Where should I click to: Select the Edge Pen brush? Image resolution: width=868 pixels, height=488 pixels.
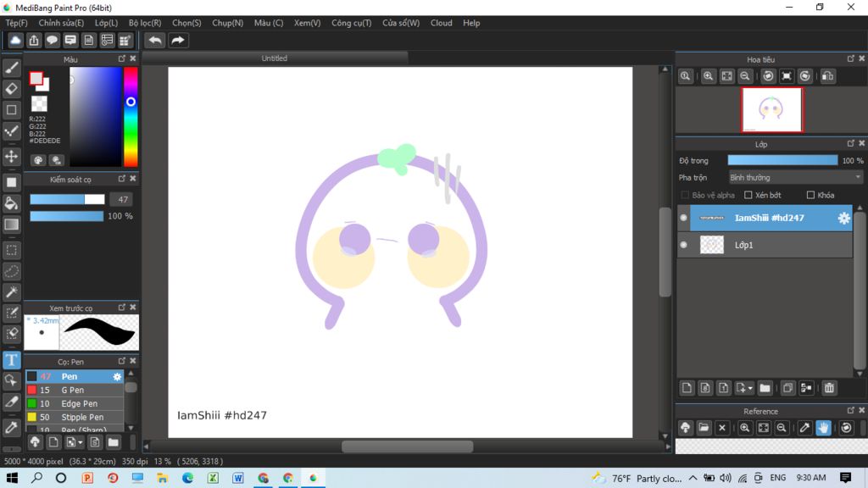75,403
